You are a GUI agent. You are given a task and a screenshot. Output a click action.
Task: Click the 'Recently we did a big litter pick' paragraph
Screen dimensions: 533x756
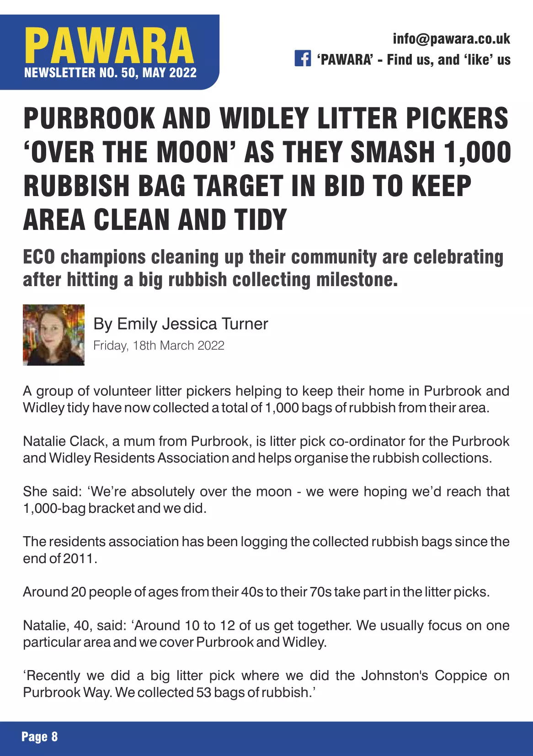pyautogui.click(x=266, y=684)
